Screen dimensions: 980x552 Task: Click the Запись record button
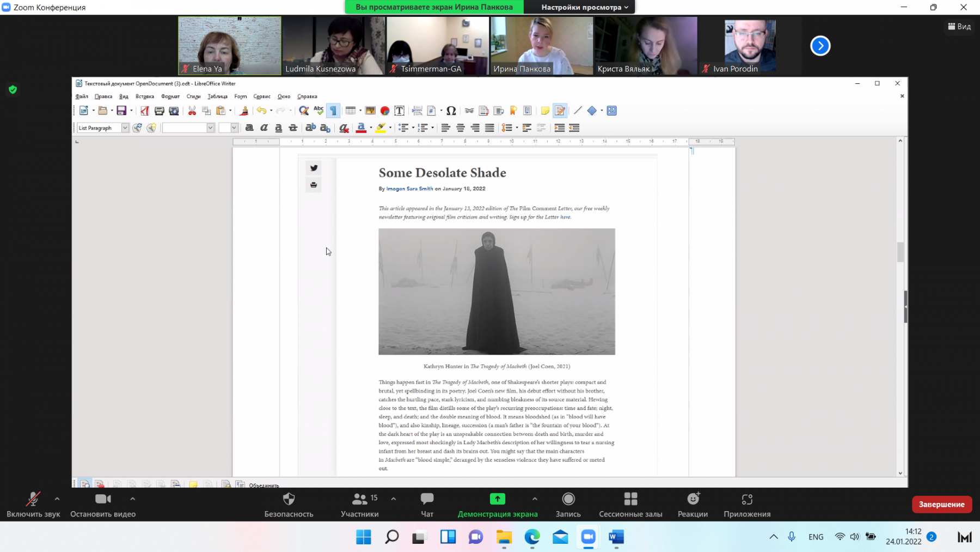568,505
